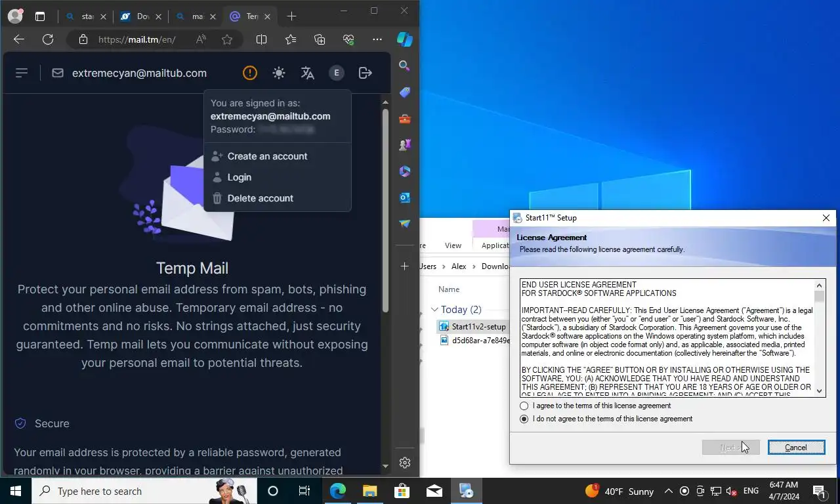840x504 pixels.
Task: Open sidebar Games chess icon
Action: point(405,145)
